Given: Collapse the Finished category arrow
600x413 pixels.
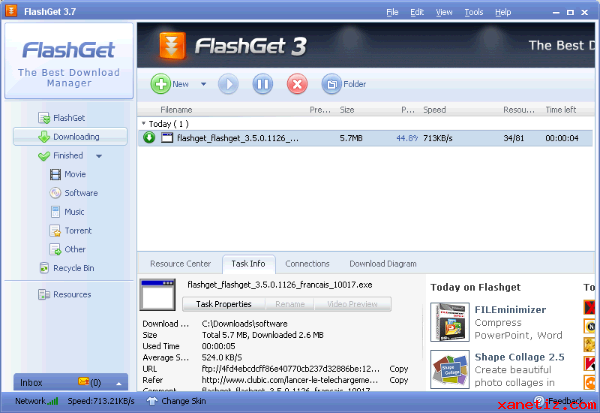Looking at the screenshot, I should tap(99, 156).
